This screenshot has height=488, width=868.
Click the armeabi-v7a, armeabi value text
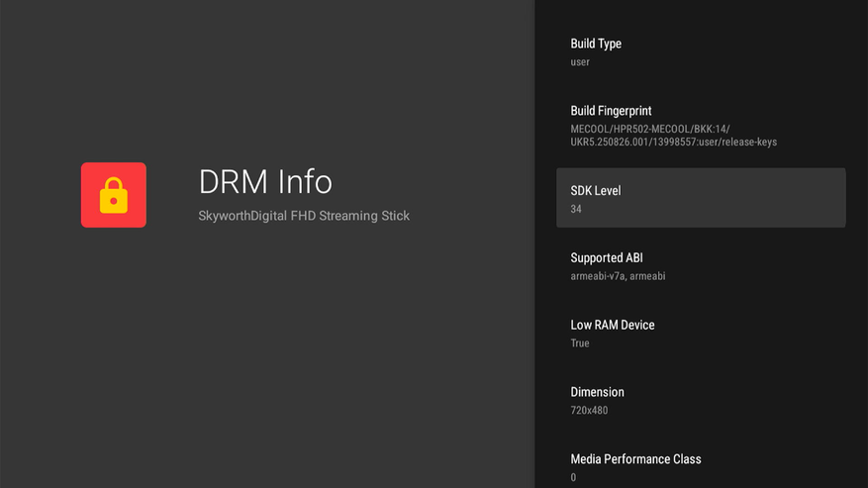tap(618, 276)
